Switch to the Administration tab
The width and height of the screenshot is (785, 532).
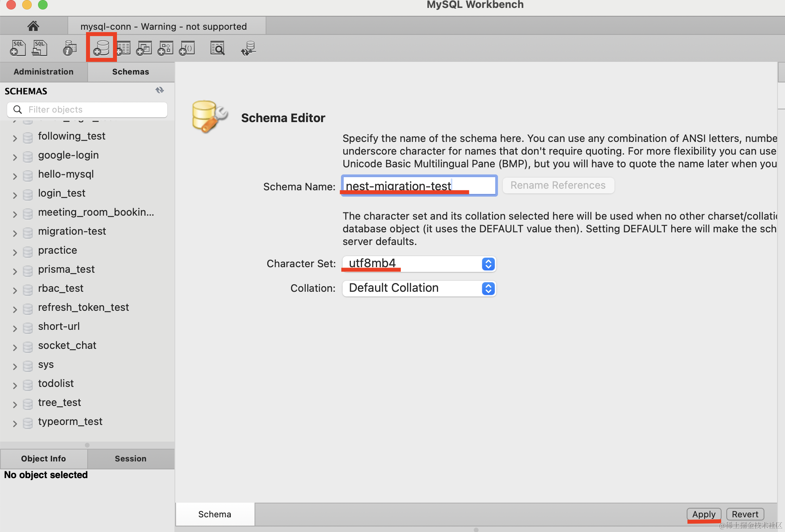point(44,72)
